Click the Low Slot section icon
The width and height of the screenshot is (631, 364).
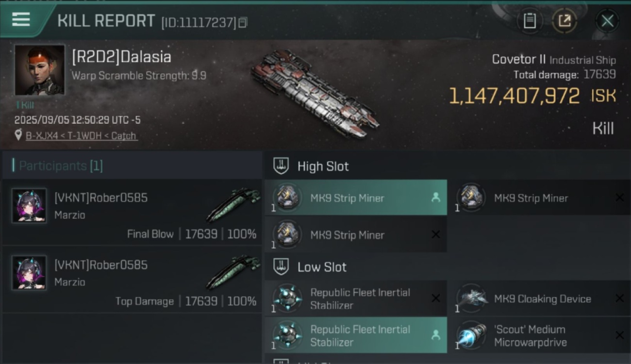[x=282, y=267]
